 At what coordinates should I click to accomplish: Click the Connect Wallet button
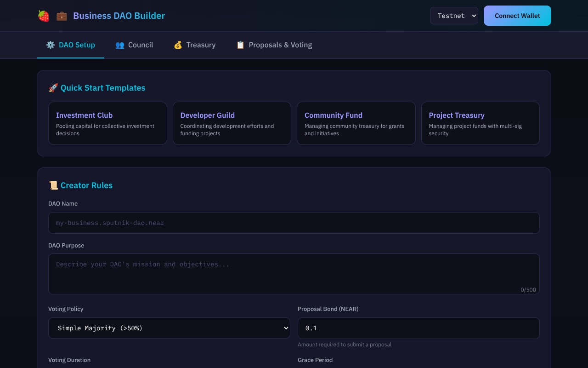point(517,15)
